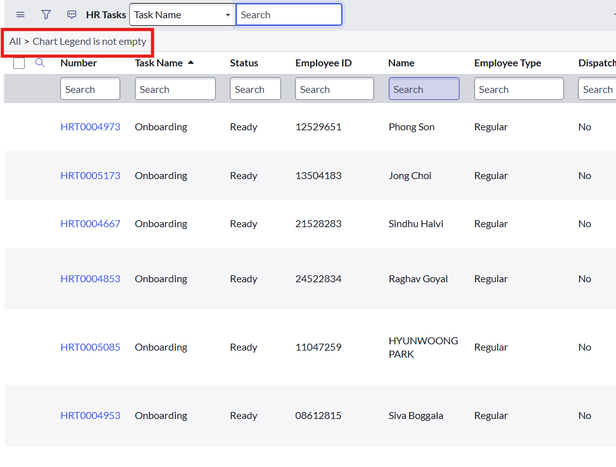Image resolution: width=616 pixels, height=467 pixels.
Task: Click the Task Name sort arrow
Action: (x=191, y=63)
